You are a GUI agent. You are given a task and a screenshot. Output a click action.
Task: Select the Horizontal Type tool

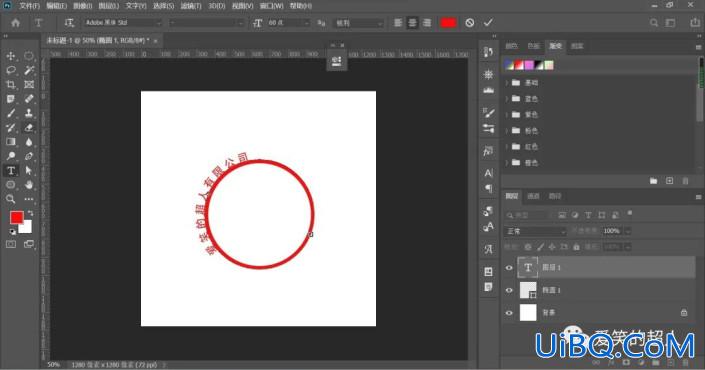pos(11,170)
